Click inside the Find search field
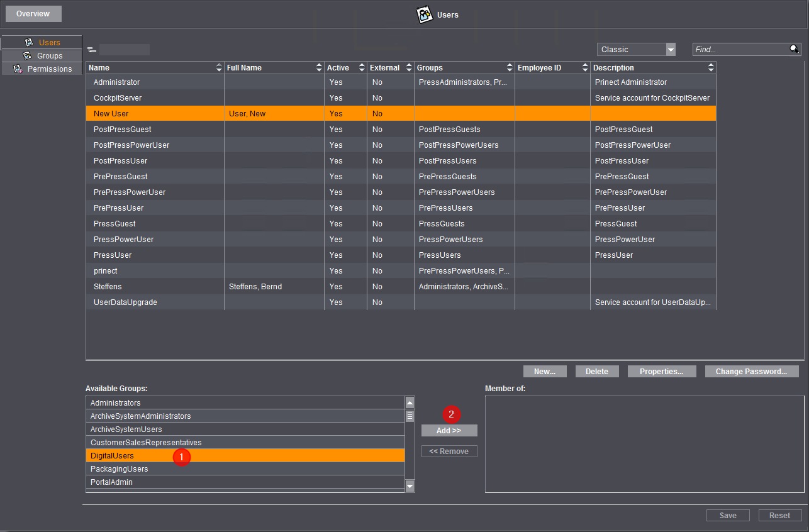This screenshot has height=532, width=809. coord(736,49)
